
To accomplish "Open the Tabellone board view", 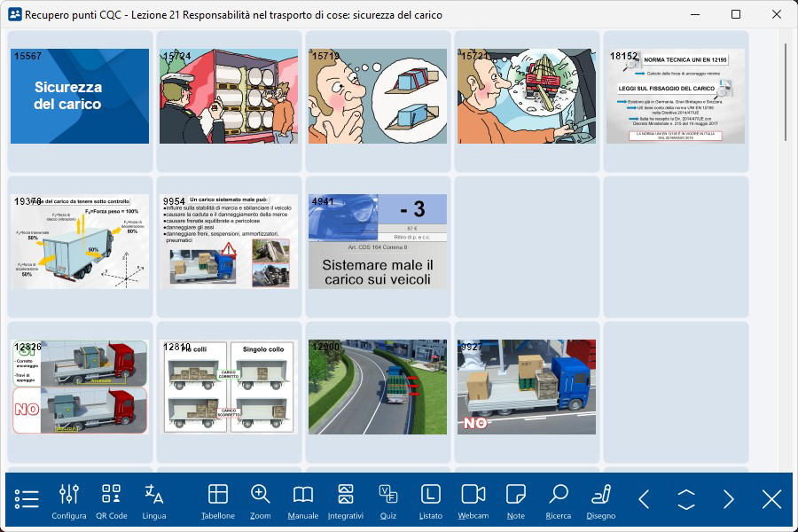I will click(218, 502).
